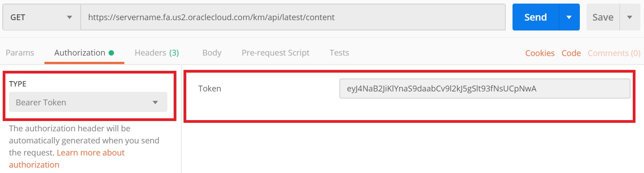Save the request with Save button

603,17
